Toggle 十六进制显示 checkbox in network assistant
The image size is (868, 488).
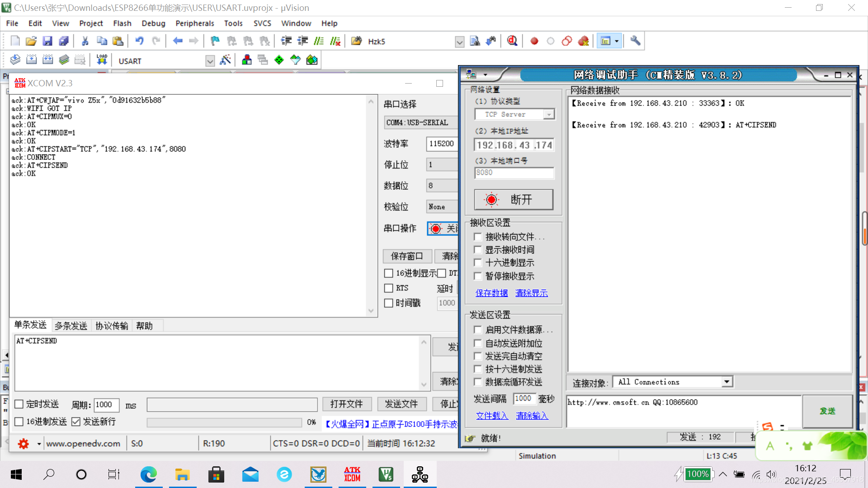478,263
